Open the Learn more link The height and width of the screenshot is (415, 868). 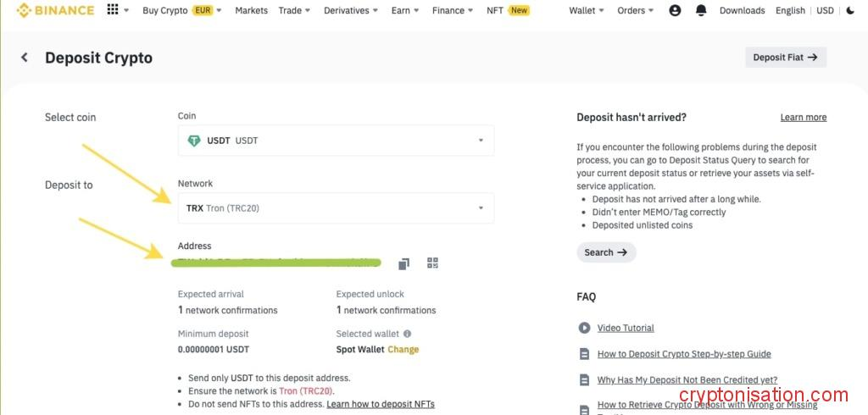click(803, 118)
